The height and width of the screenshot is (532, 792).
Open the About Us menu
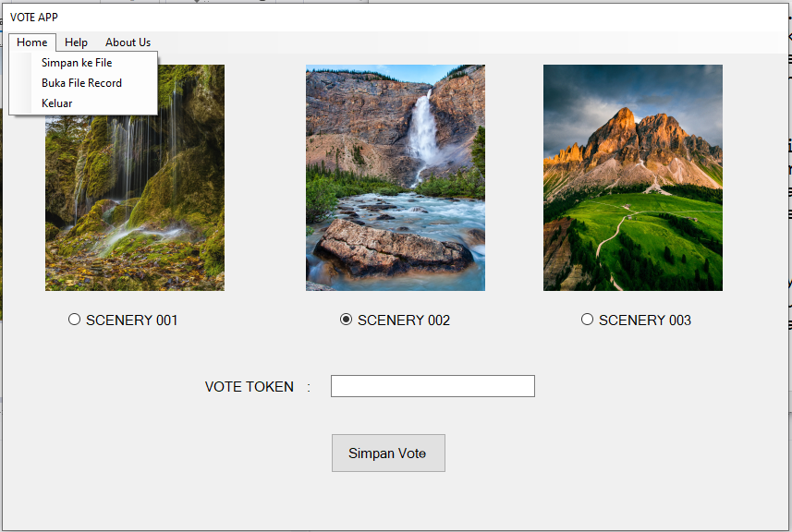pyautogui.click(x=128, y=42)
